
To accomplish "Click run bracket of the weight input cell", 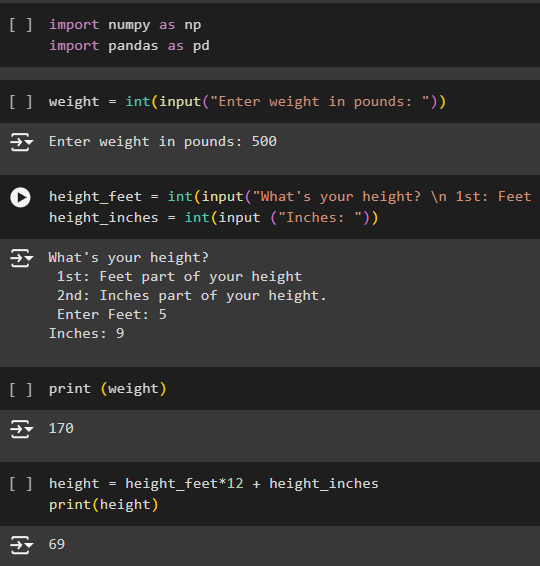I will (x=21, y=101).
